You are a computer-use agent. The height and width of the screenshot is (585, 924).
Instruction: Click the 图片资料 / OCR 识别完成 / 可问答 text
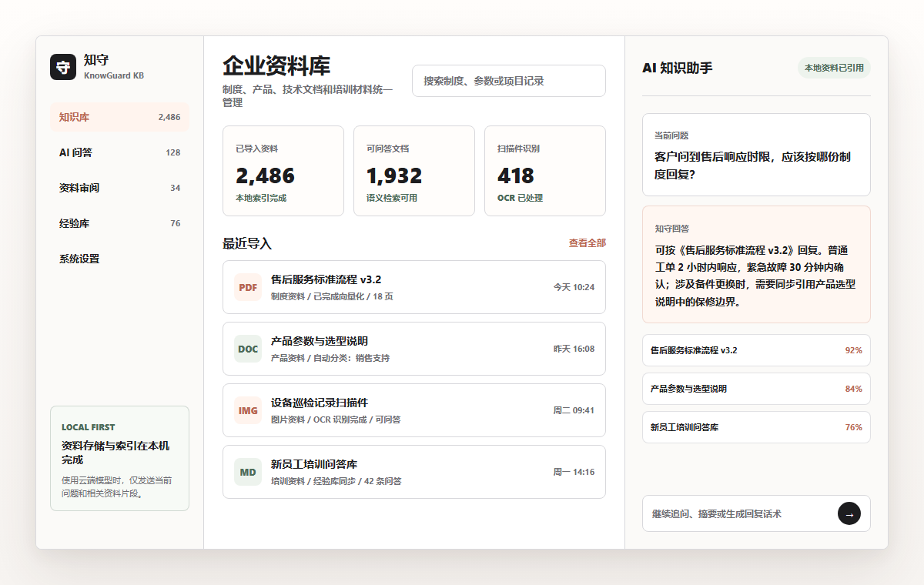[336, 420]
